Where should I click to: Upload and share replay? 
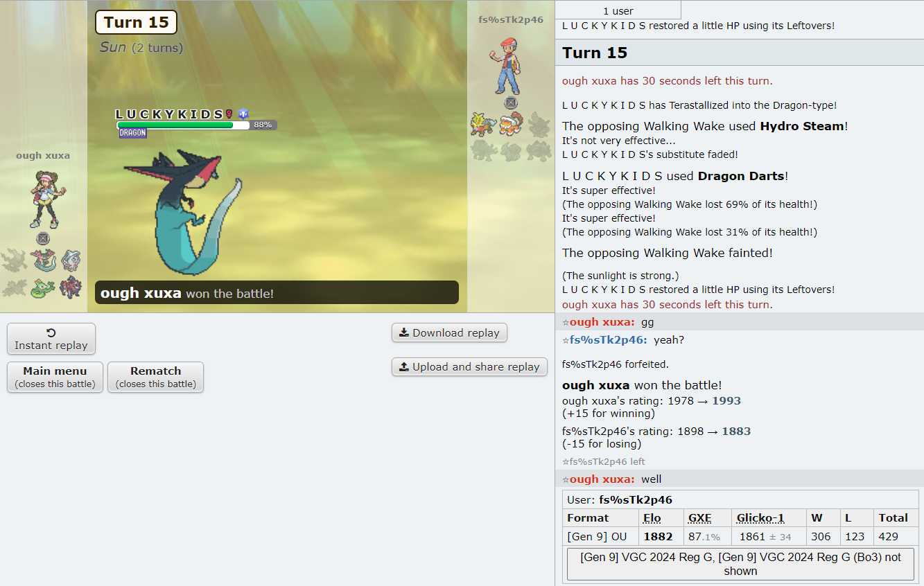point(469,366)
